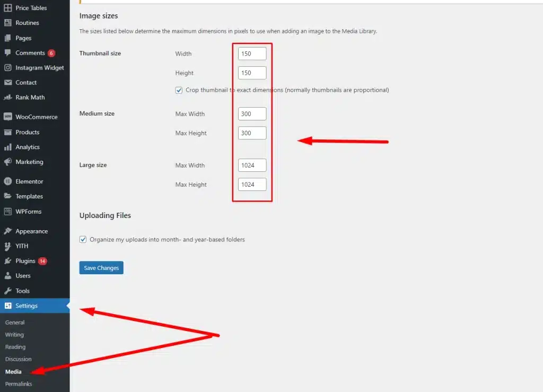
Task: Open Media settings submenu link
Action: click(13, 371)
